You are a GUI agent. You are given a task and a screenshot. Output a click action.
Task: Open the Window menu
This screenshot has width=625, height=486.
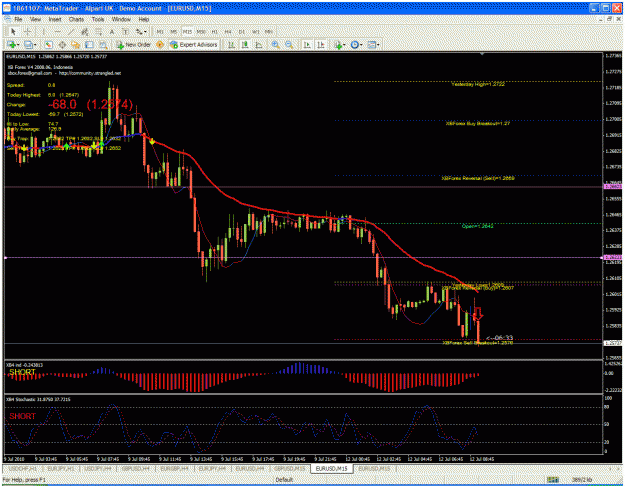(121, 19)
